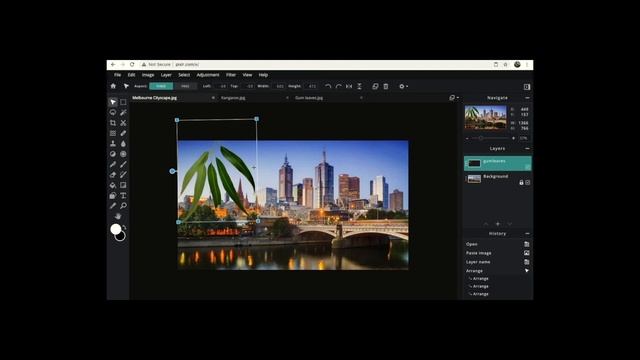
Task: Collapse the History panel
Action: [x=527, y=233]
